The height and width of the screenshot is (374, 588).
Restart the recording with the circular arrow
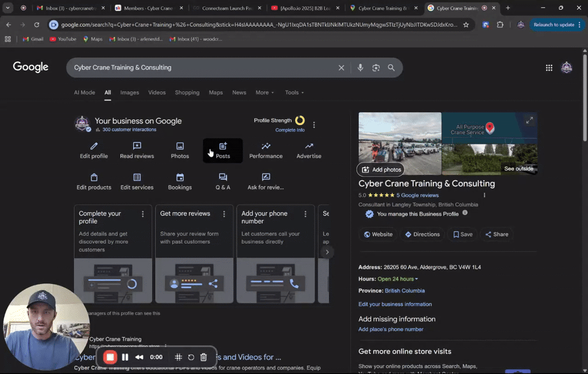coord(191,357)
